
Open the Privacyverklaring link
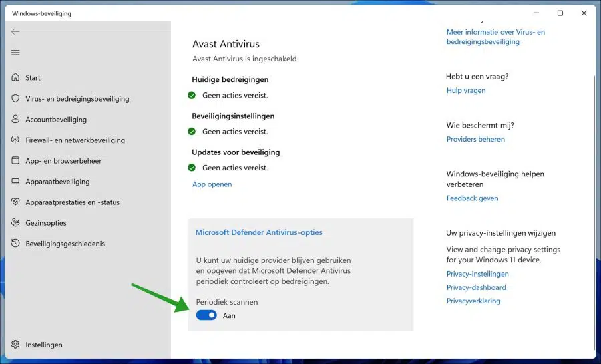click(x=473, y=301)
